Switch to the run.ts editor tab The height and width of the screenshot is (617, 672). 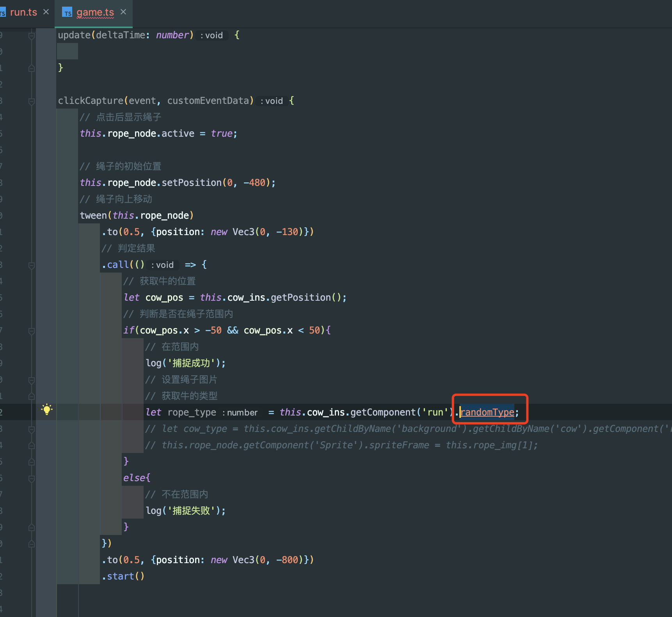[x=23, y=12]
